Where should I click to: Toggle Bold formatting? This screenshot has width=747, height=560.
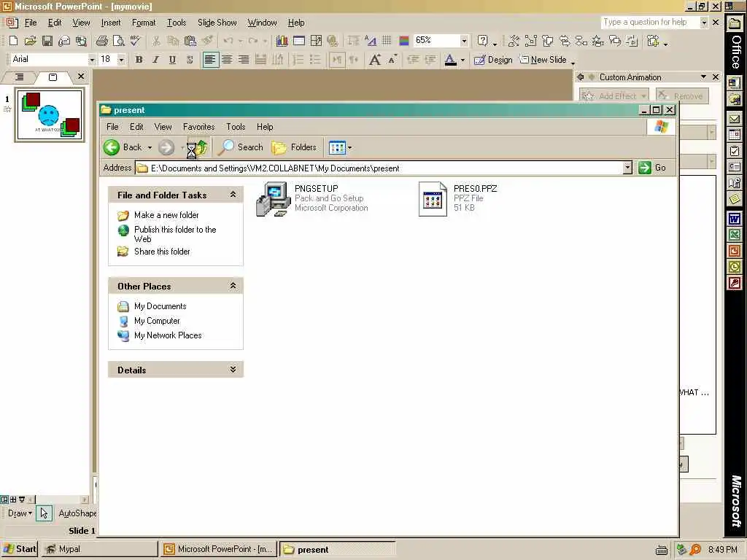click(x=139, y=60)
